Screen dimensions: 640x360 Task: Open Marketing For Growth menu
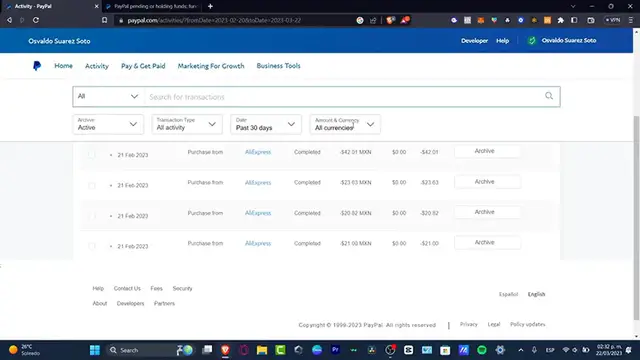[211, 66]
